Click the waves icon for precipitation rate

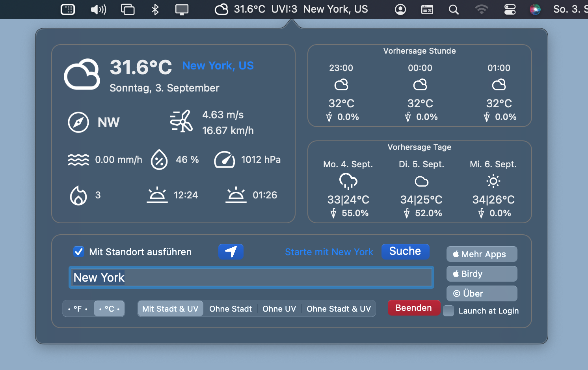[x=78, y=160]
